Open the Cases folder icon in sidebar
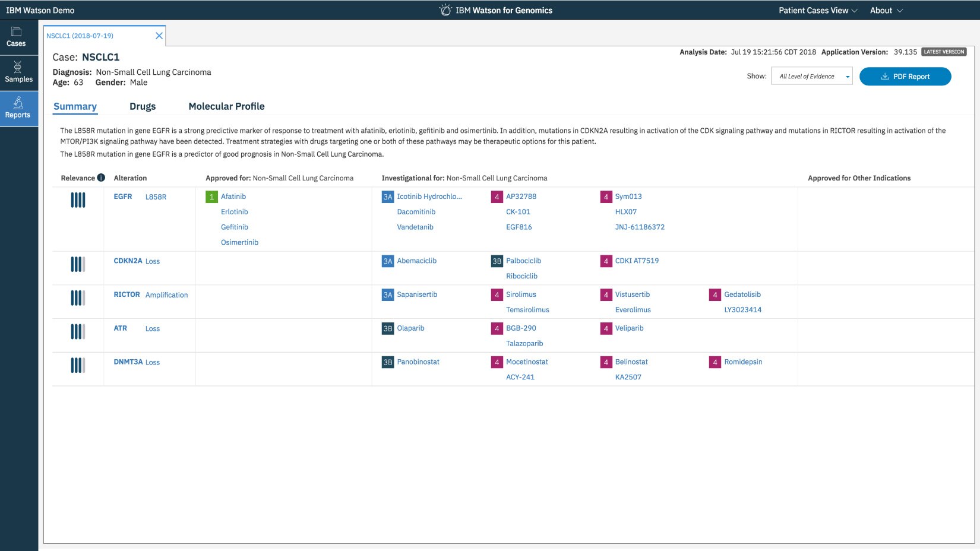Image resolution: width=980 pixels, height=551 pixels. [16, 32]
